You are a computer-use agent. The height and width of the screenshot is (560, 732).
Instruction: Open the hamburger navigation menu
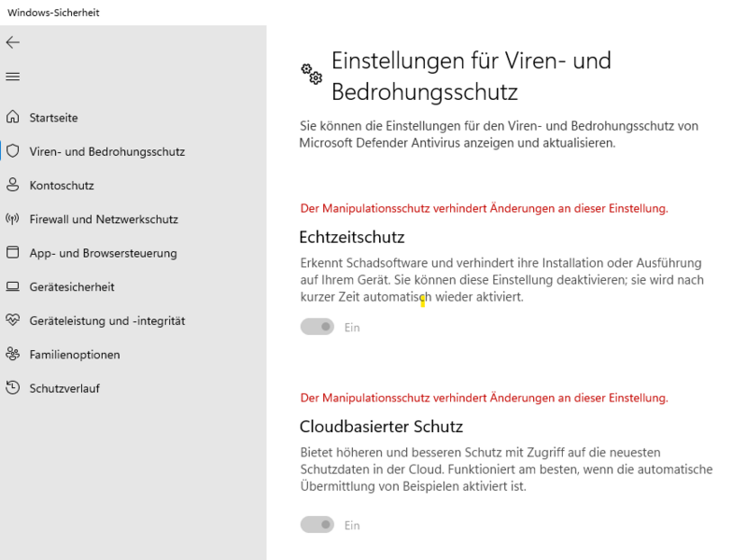[12, 77]
